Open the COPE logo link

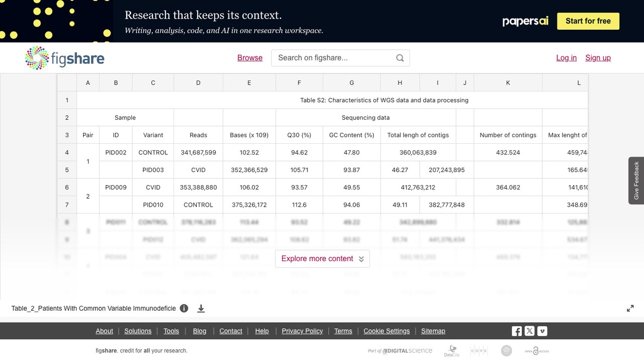(x=479, y=351)
